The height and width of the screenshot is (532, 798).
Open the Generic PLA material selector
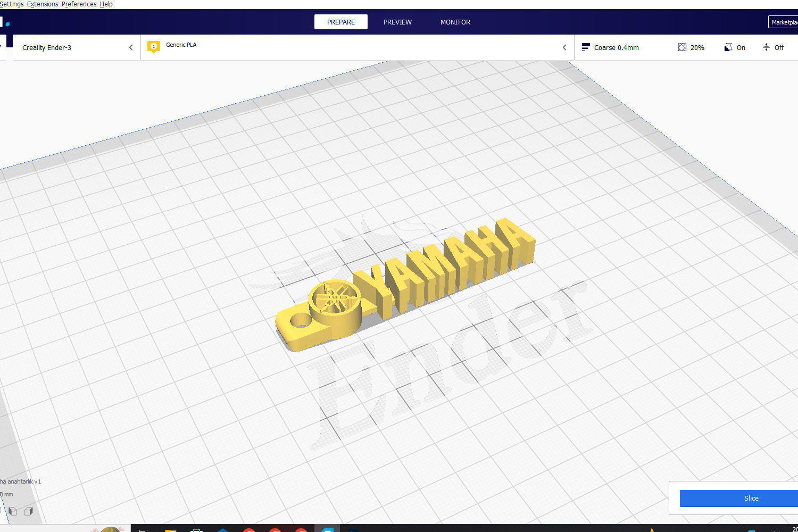tap(358, 47)
